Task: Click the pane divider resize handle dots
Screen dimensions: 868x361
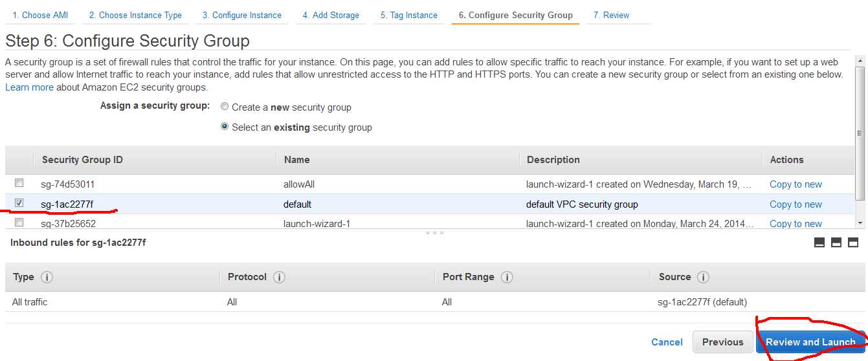Action: (434, 232)
